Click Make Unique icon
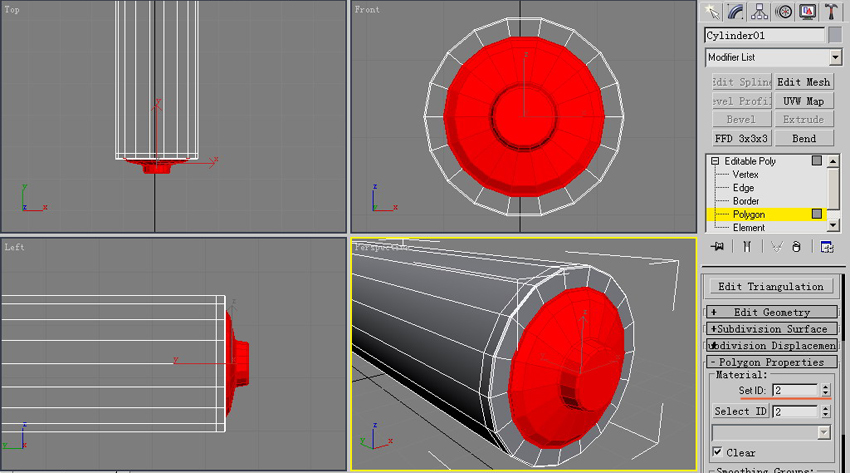This screenshot has width=850, height=473. coord(777,247)
